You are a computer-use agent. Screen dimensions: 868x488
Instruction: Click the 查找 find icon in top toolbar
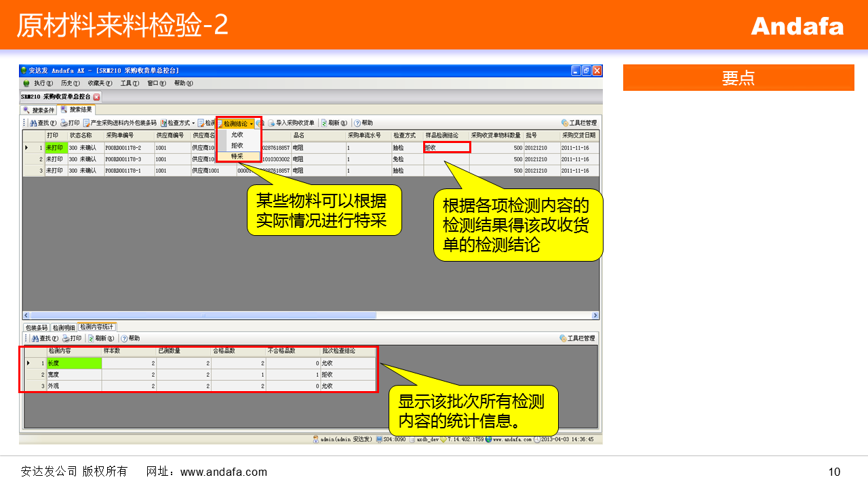[33, 123]
